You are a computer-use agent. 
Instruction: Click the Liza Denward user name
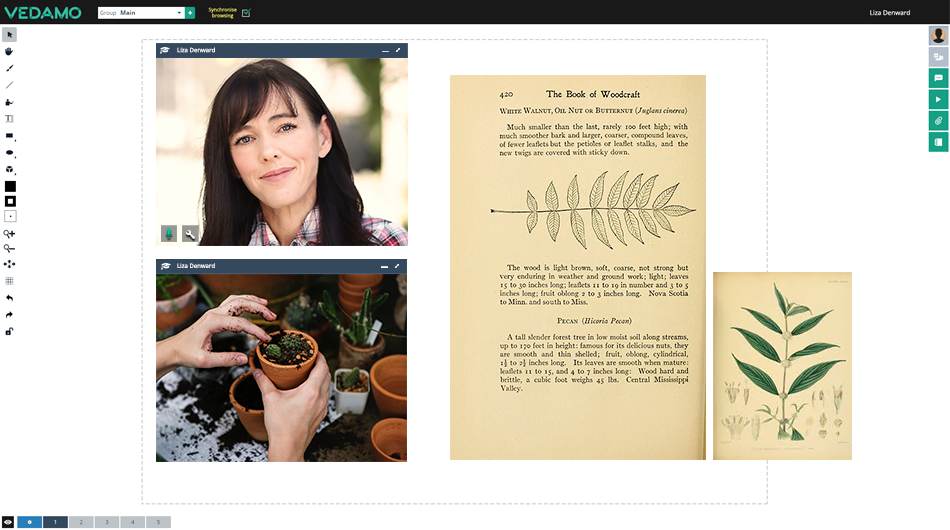coord(889,13)
